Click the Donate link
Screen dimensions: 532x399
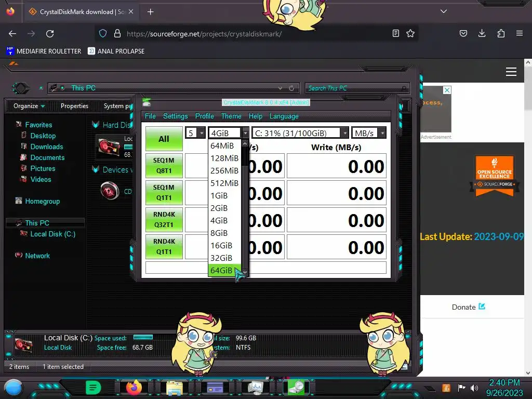point(468,307)
